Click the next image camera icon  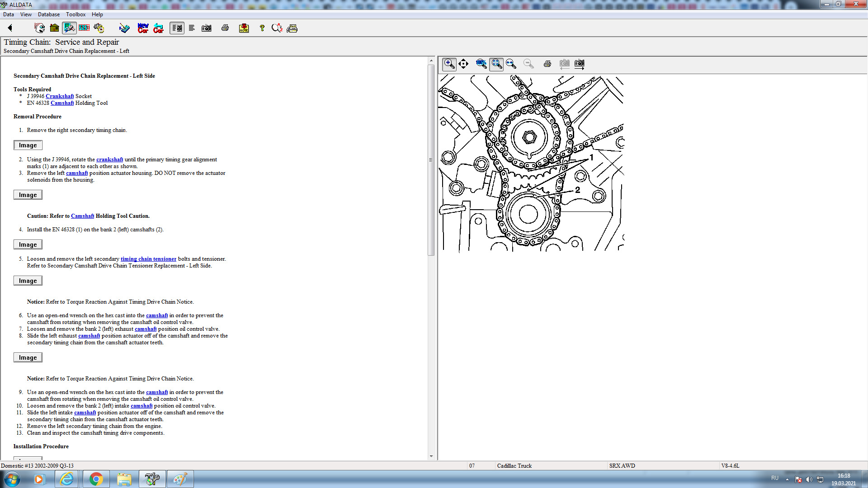579,64
